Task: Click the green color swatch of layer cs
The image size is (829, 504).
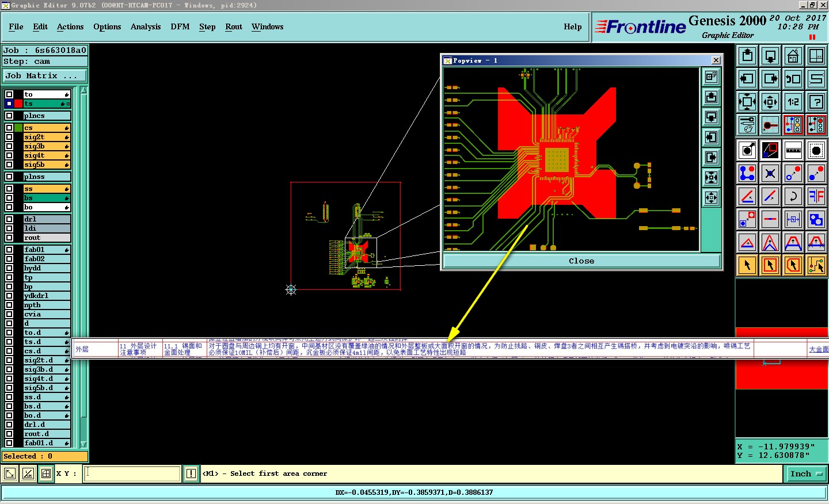Action: [x=18, y=128]
